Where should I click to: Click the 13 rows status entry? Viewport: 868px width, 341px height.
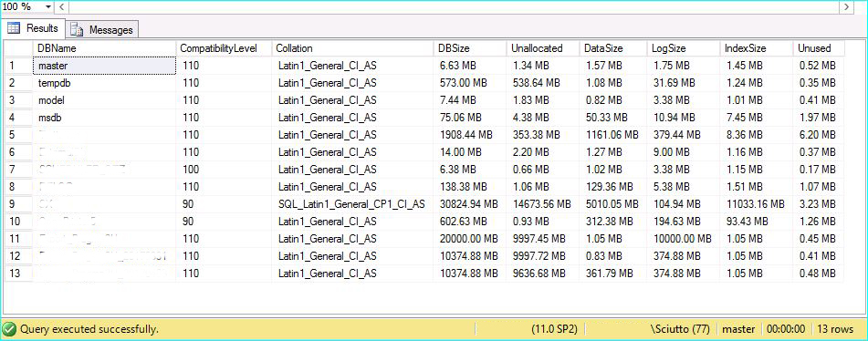point(835,329)
